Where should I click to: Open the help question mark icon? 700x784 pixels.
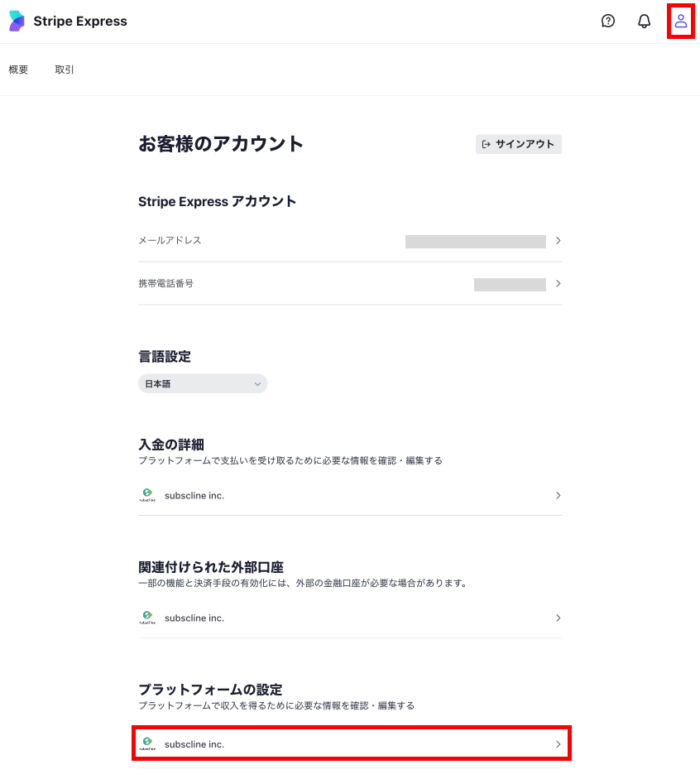(x=608, y=21)
